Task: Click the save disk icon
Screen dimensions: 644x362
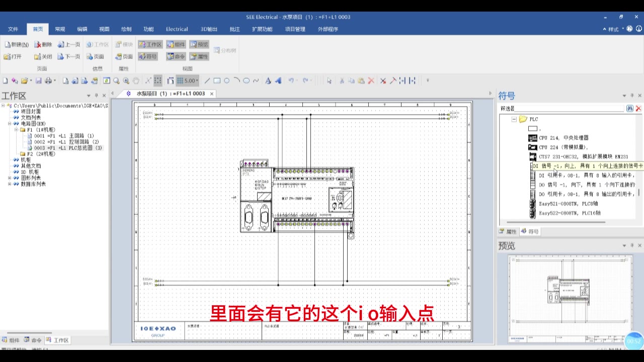Action: pos(38,80)
